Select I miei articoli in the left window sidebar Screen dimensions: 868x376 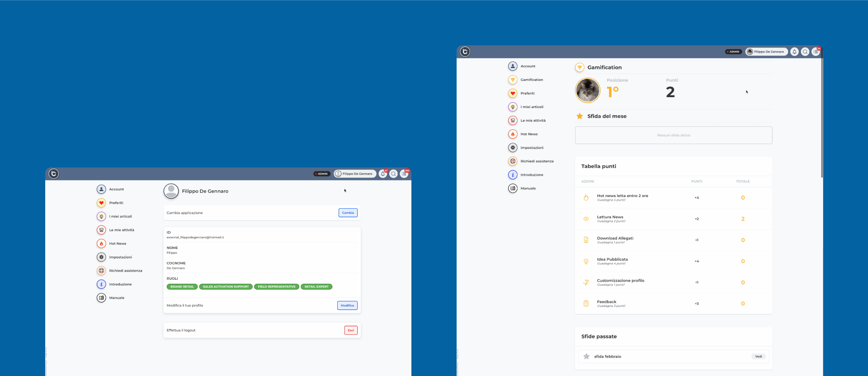click(x=120, y=216)
